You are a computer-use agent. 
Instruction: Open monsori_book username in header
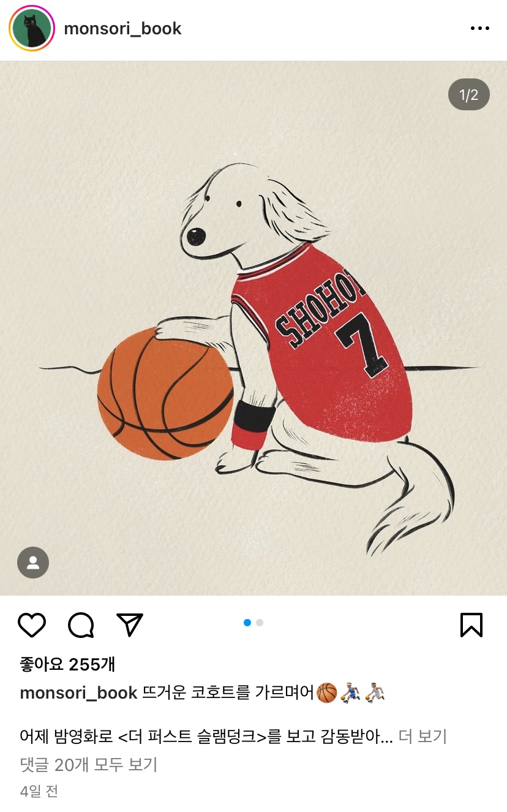coord(122,28)
